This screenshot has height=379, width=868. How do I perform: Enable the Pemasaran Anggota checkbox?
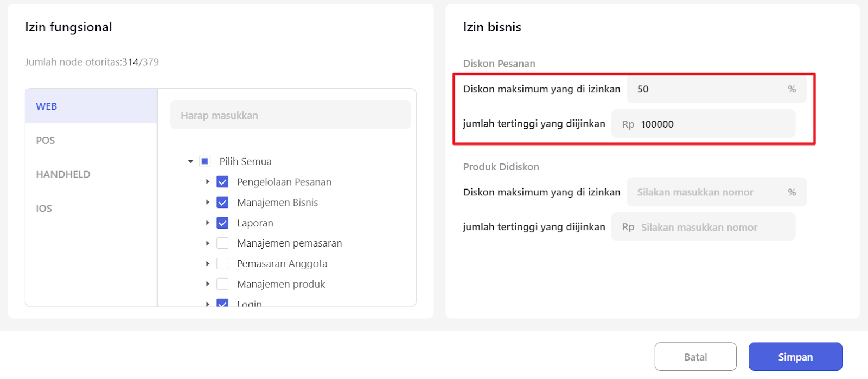(x=222, y=264)
